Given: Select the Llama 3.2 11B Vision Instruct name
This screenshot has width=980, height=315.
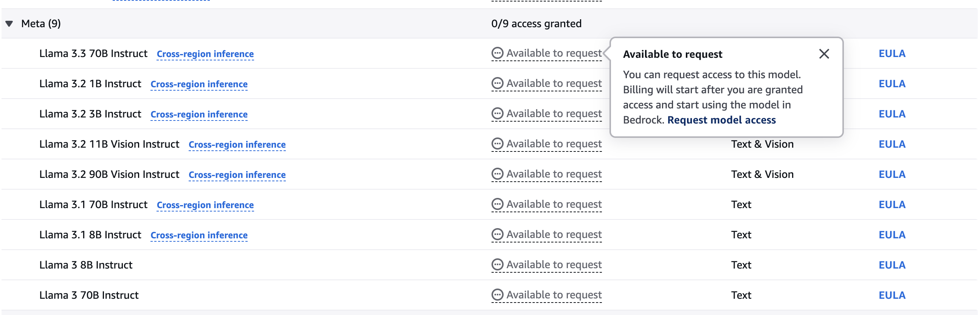Looking at the screenshot, I should [109, 144].
